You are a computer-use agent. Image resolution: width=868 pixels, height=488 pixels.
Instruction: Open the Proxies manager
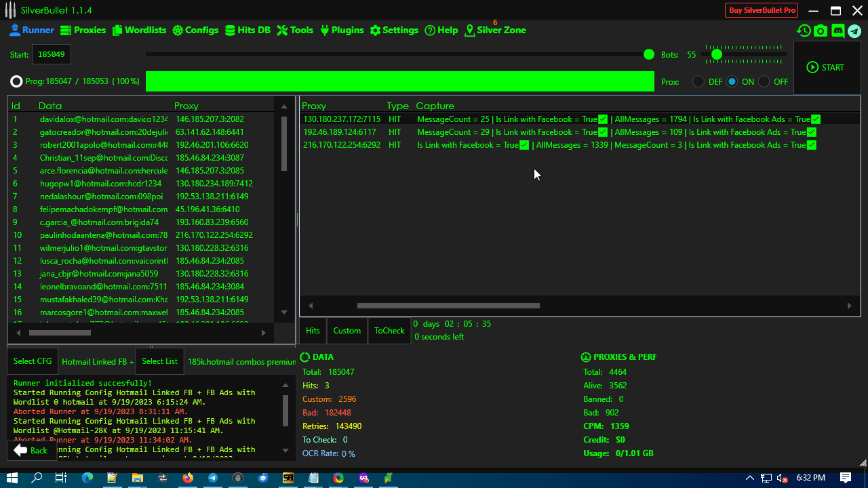click(83, 30)
